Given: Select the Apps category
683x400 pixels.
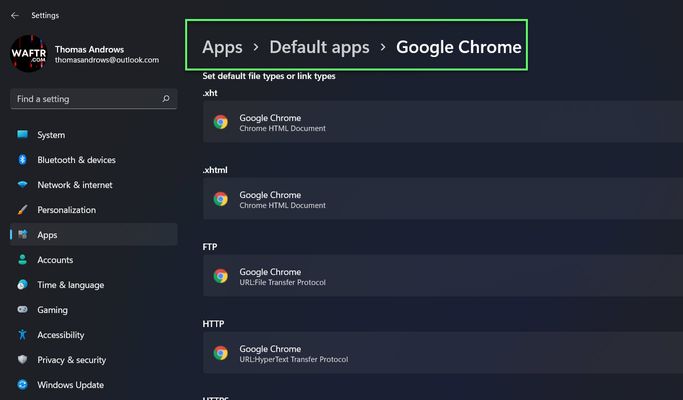Looking at the screenshot, I should 94,234.
